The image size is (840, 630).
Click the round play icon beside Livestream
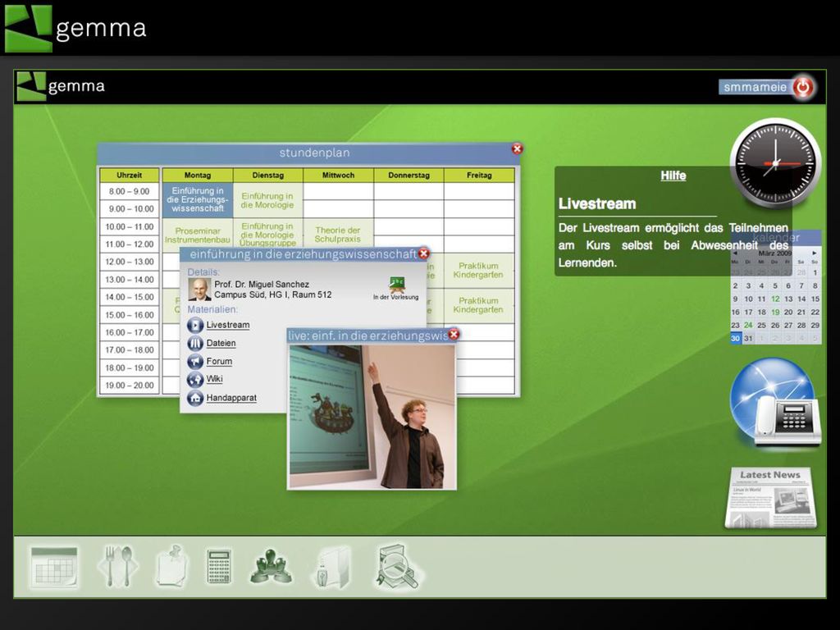(x=195, y=325)
